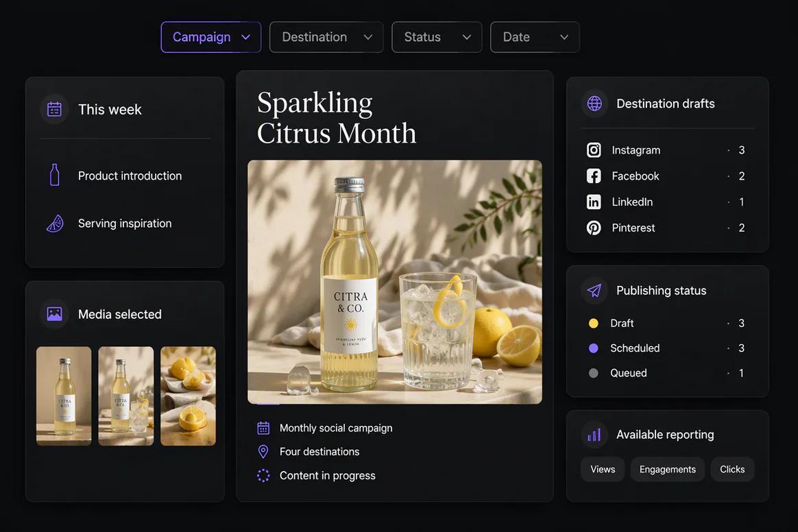Select the Serving inspiration item
The width and height of the screenshot is (798, 532).
[x=125, y=223]
